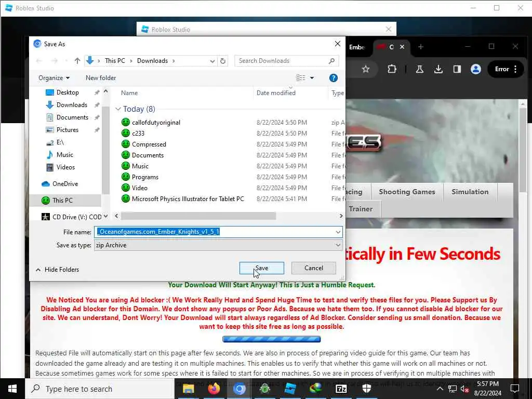Toggle the Chrome side panel icon

click(457, 69)
